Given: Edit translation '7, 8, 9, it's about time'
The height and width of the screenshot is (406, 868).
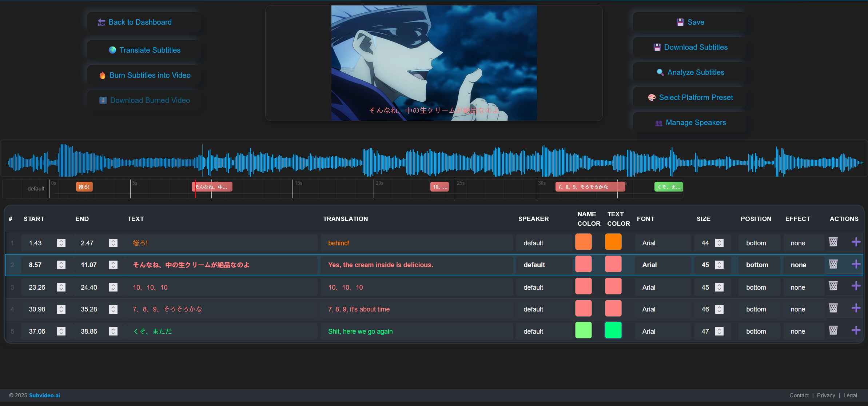Looking at the screenshot, I should pyautogui.click(x=417, y=309).
